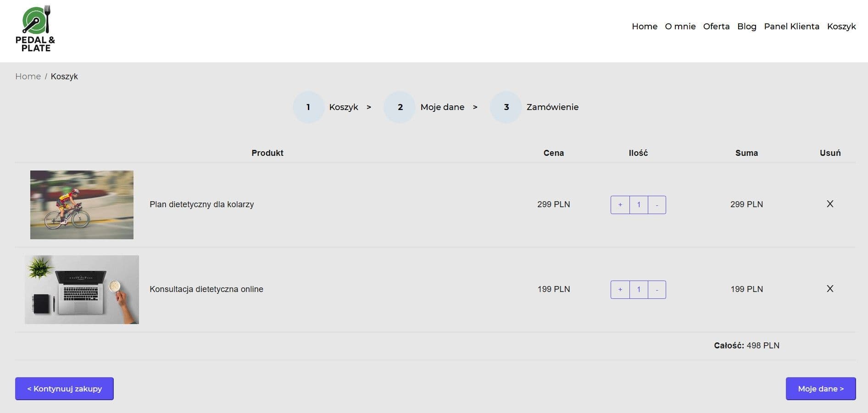Image resolution: width=868 pixels, height=413 pixels.
Task: Open Panel Klienta in navigation
Action: [x=791, y=27]
